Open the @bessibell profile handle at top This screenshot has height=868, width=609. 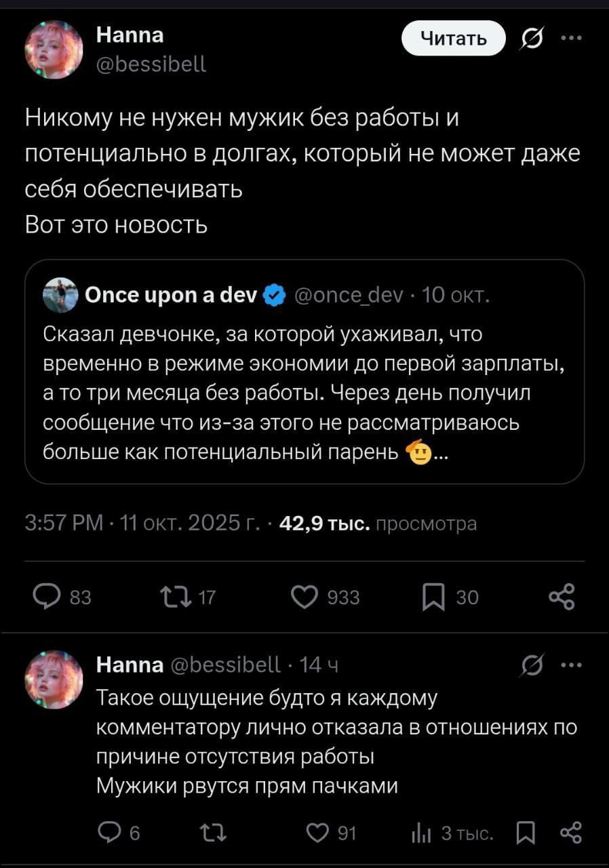tap(151, 64)
